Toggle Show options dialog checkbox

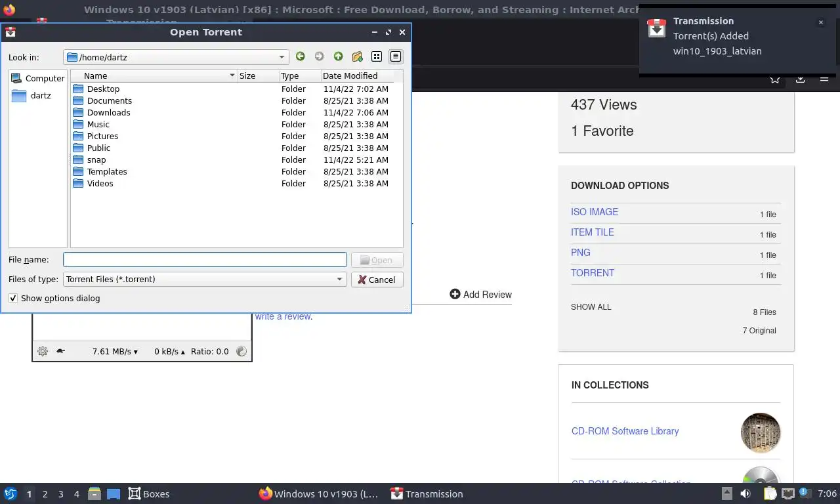(x=13, y=298)
